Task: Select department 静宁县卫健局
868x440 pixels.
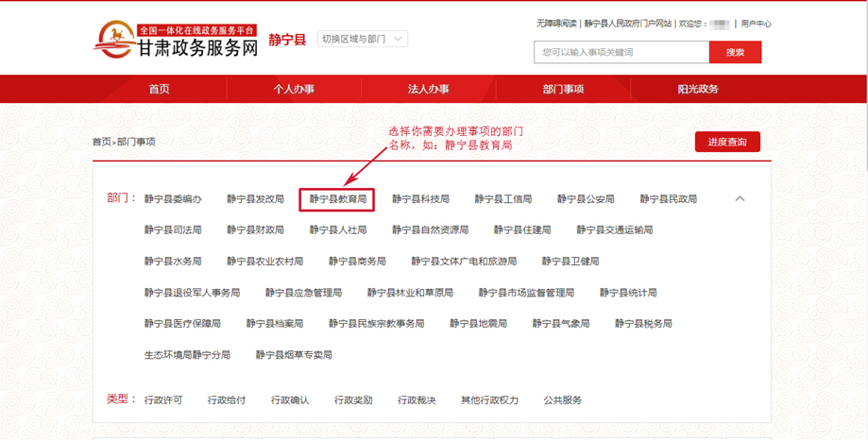Action: 570,261
